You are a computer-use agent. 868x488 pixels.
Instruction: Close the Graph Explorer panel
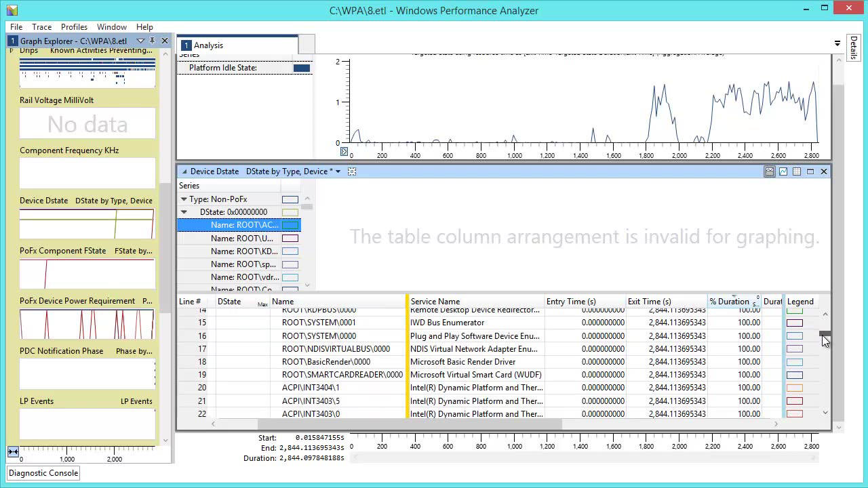coord(164,41)
